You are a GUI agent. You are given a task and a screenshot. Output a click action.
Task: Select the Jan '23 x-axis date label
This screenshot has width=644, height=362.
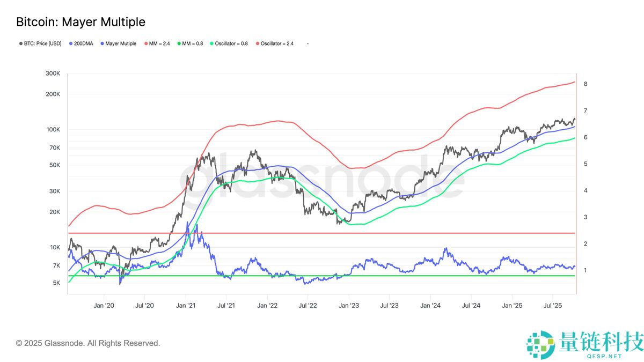click(348, 305)
